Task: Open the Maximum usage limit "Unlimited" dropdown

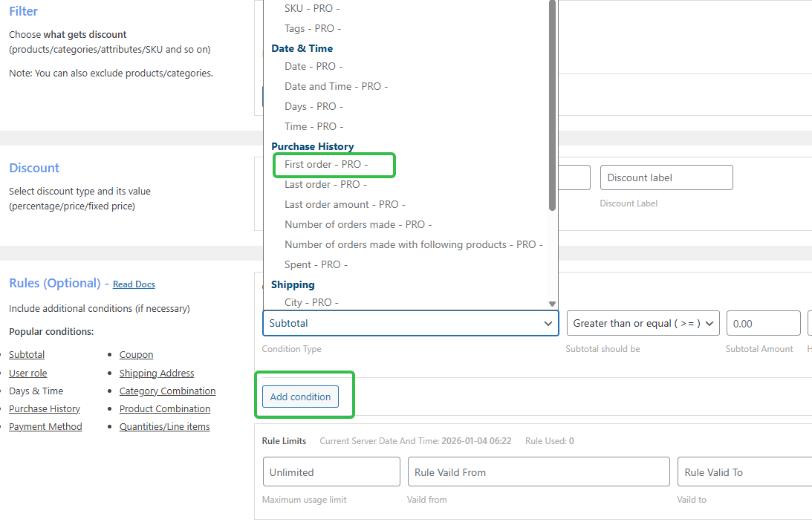Action: tap(331, 472)
